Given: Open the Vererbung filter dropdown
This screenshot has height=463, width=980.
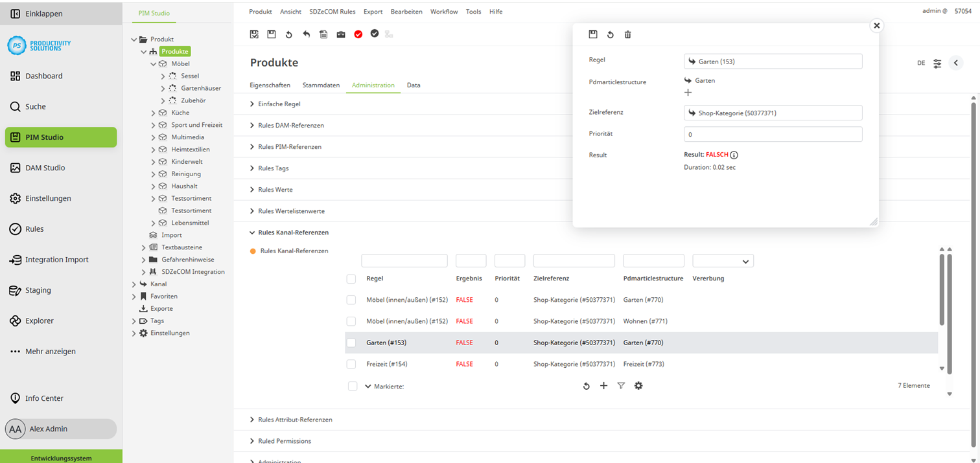Looking at the screenshot, I should tap(723, 261).
